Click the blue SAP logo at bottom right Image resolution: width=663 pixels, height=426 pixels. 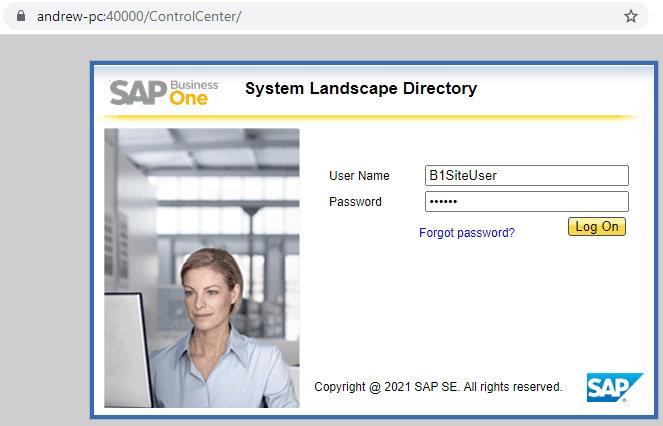point(608,387)
